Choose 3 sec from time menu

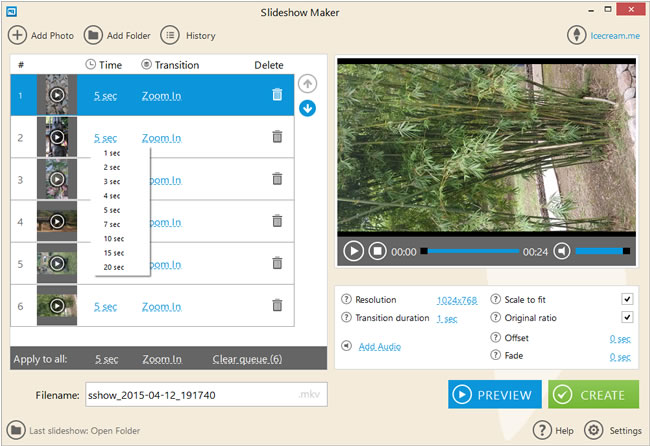[112, 182]
